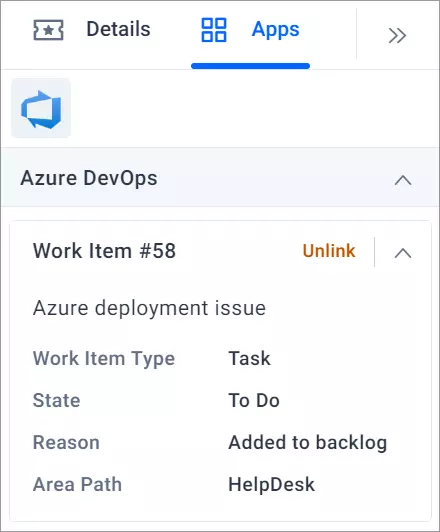Image resolution: width=440 pixels, height=532 pixels.
Task: Collapse the side panel with double-arrow icon
Action: pos(397,36)
